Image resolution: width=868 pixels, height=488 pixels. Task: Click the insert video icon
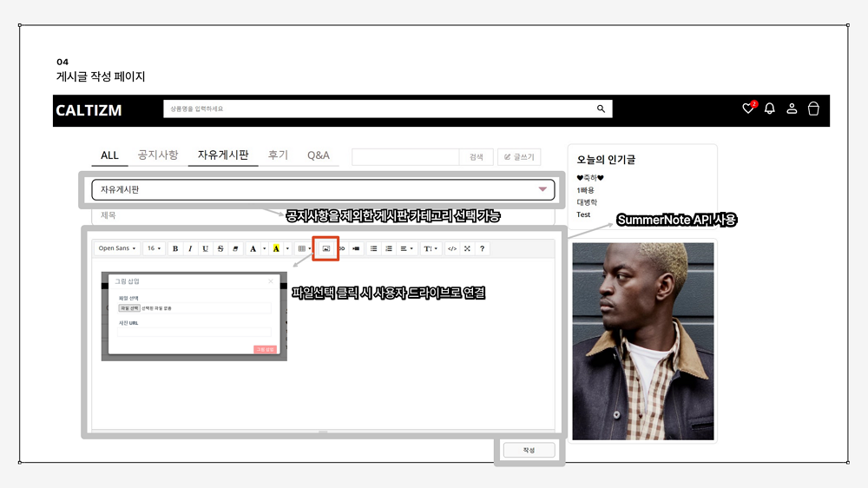coord(356,248)
